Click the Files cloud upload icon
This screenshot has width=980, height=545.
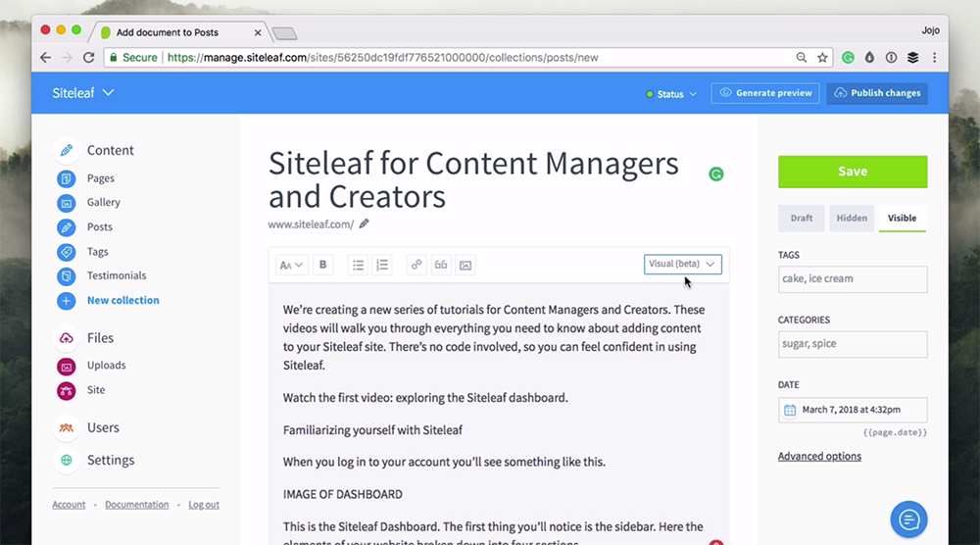[67, 338]
